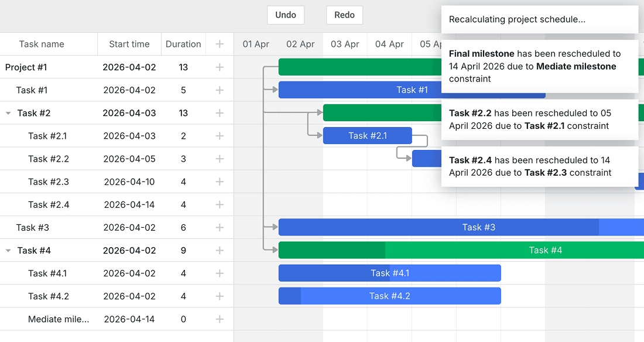Image resolution: width=644 pixels, height=342 pixels.
Task: Click the Redo button
Action: [x=344, y=15]
